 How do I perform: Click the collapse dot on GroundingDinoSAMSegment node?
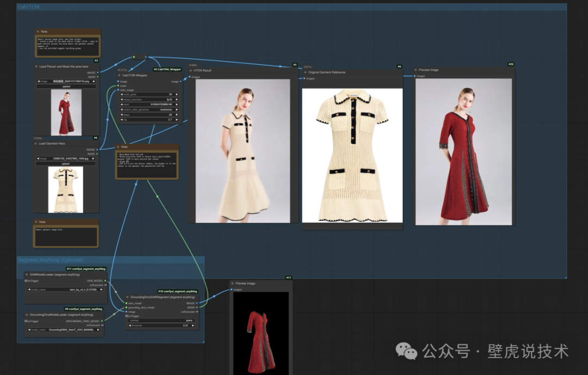click(127, 296)
